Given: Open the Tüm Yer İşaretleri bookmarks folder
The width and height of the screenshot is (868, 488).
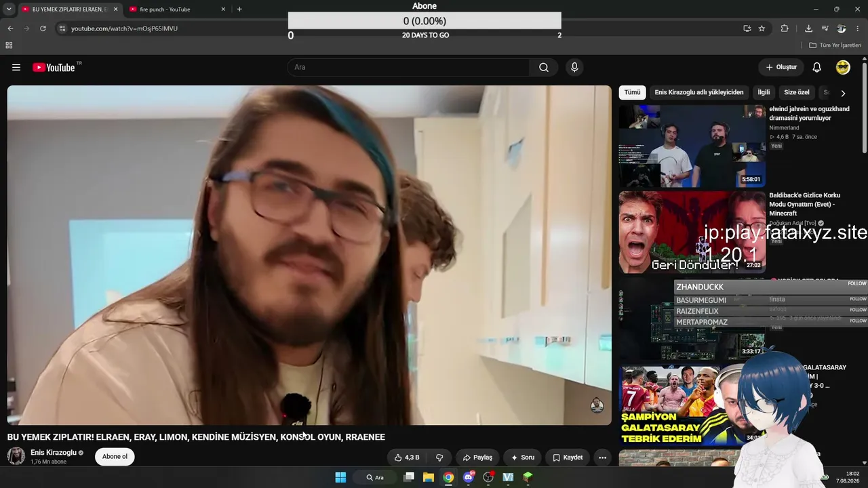Looking at the screenshot, I should point(835,45).
